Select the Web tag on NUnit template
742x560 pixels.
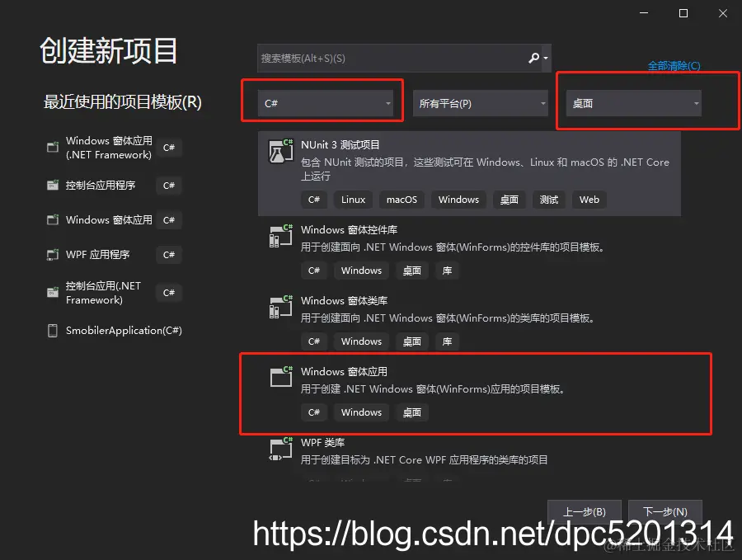click(589, 199)
